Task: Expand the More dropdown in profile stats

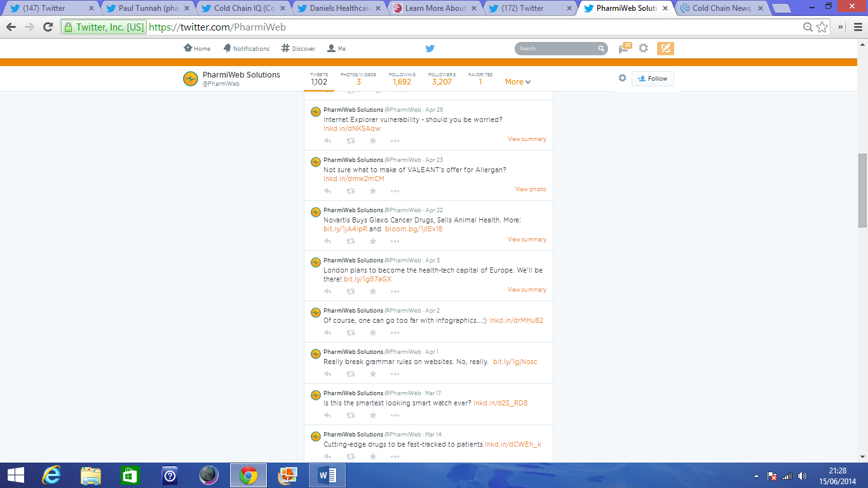Action: click(x=518, y=82)
